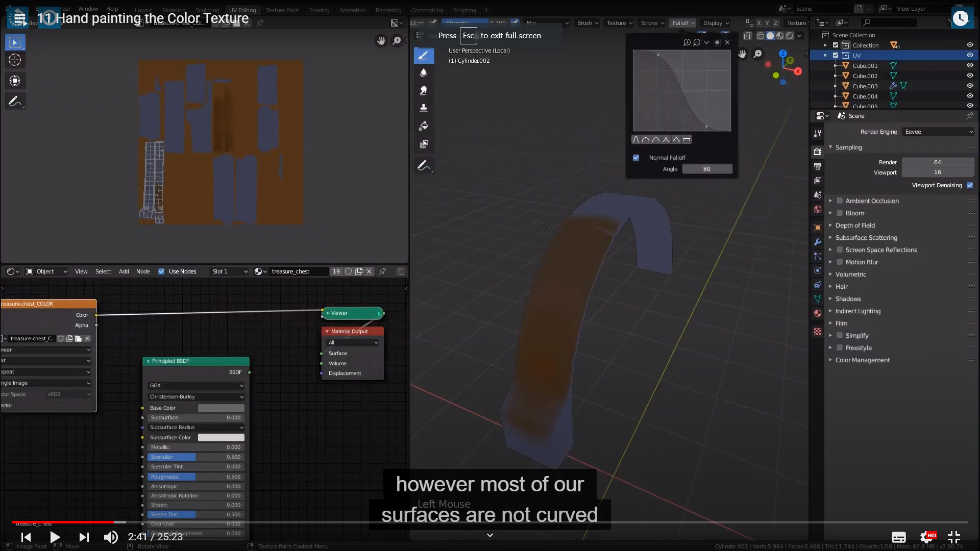This screenshot has width=980, height=551.
Task: Hide Cube.001 with its eye icon
Action: click(x=970, y=65)
